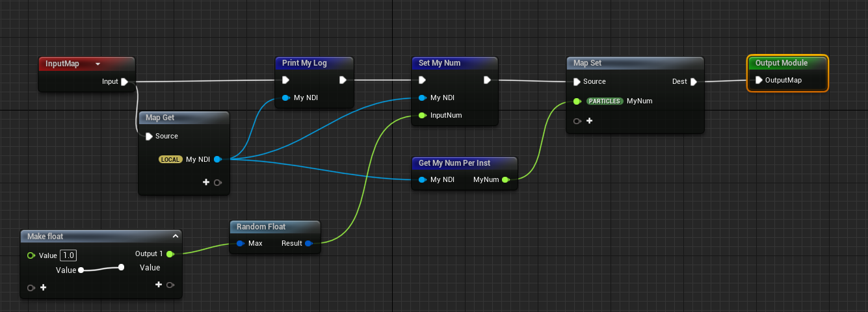Open the InputMap node dropdown arrow
This screenshot has height=312, width=868.
pyautogui.click(x=98, y=64)
